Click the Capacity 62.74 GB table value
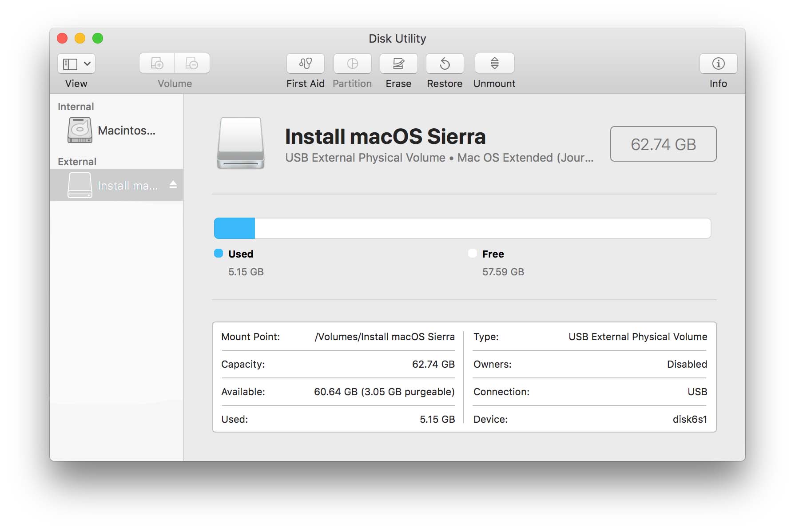Viewport: 795px width, 532px height. pos(433,364)
